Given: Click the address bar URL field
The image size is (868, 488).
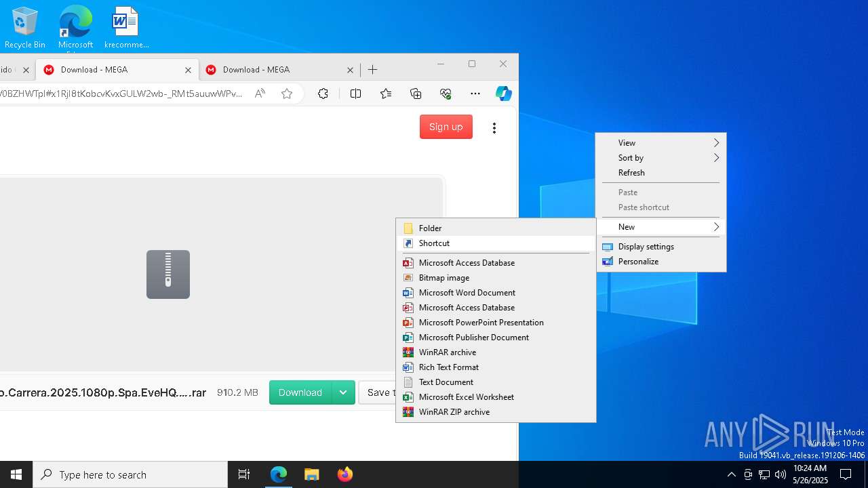Looking at the screenshot, I should coord(121,94).
